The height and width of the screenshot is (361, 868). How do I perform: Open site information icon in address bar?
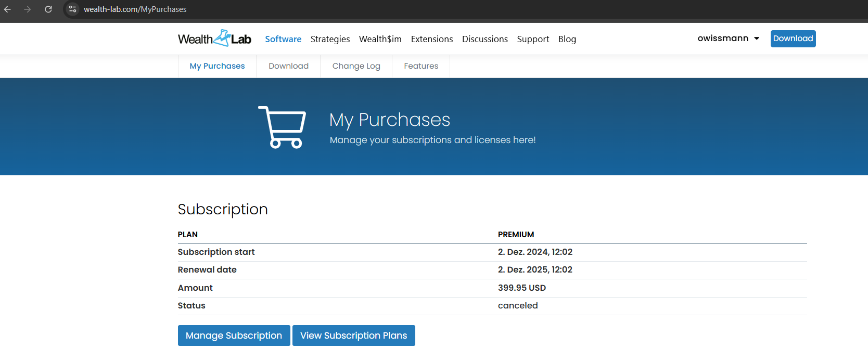(73, 9)
